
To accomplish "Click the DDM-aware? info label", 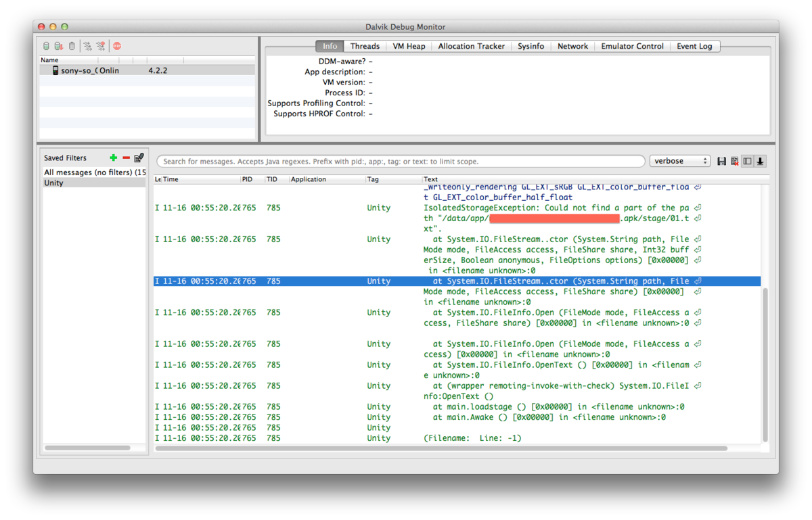I will coord(341,62).
